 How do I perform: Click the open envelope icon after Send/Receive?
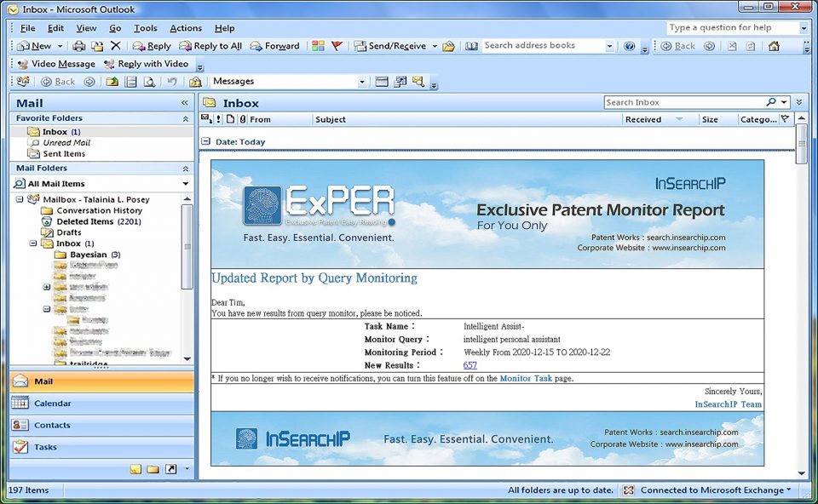pos(449,46)
